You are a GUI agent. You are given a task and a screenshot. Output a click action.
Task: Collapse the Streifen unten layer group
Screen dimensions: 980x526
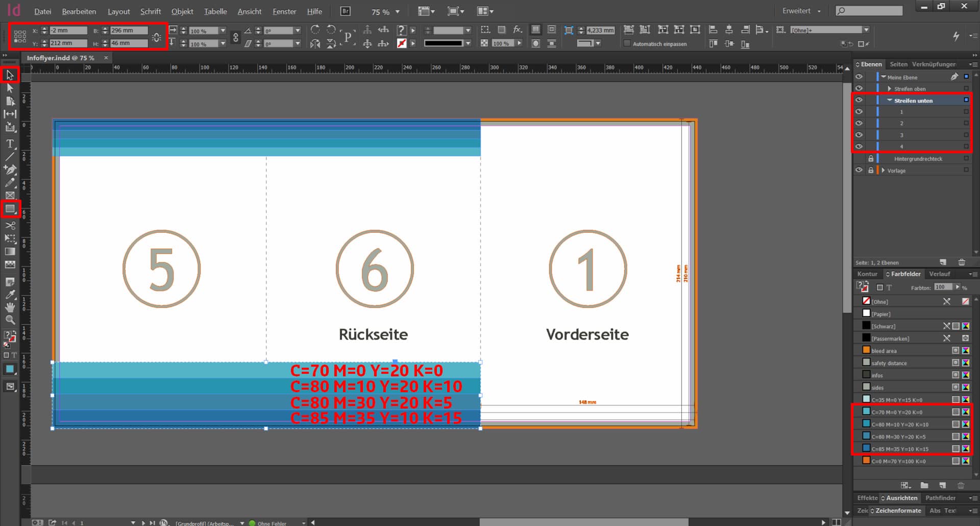(890, 100)
